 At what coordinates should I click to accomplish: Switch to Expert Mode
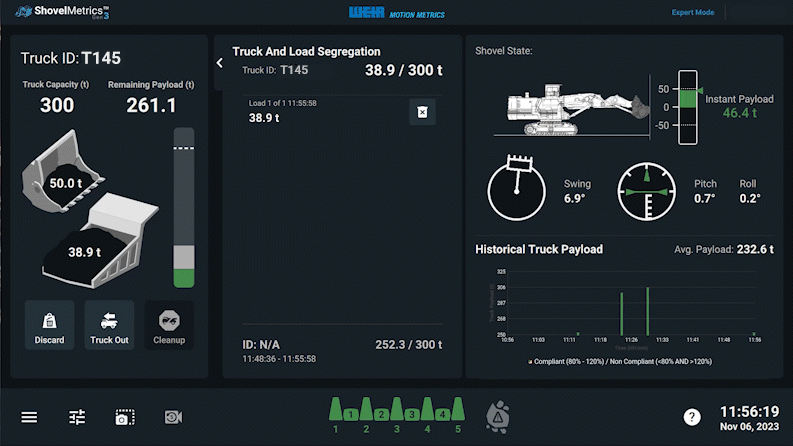[692, 14]
